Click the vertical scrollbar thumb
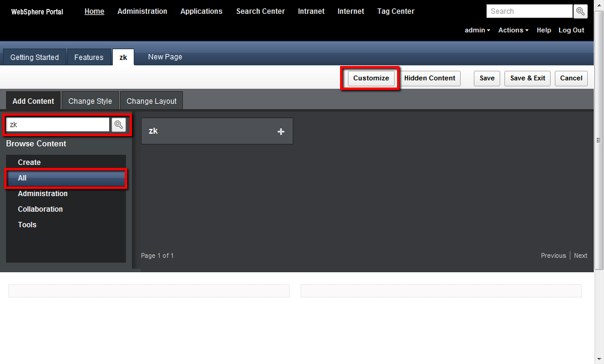This screenshot has height=364, width=604. (x=599, y=140)
